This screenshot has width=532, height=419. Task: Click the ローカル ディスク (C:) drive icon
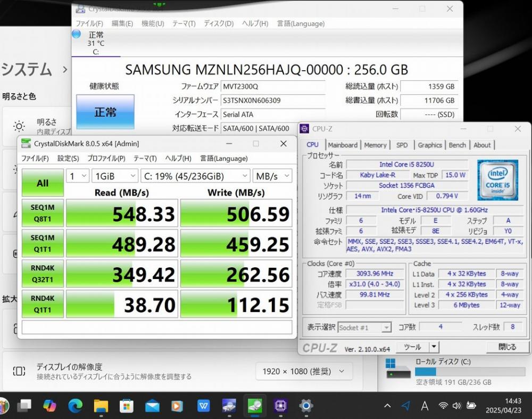[397, 369]
